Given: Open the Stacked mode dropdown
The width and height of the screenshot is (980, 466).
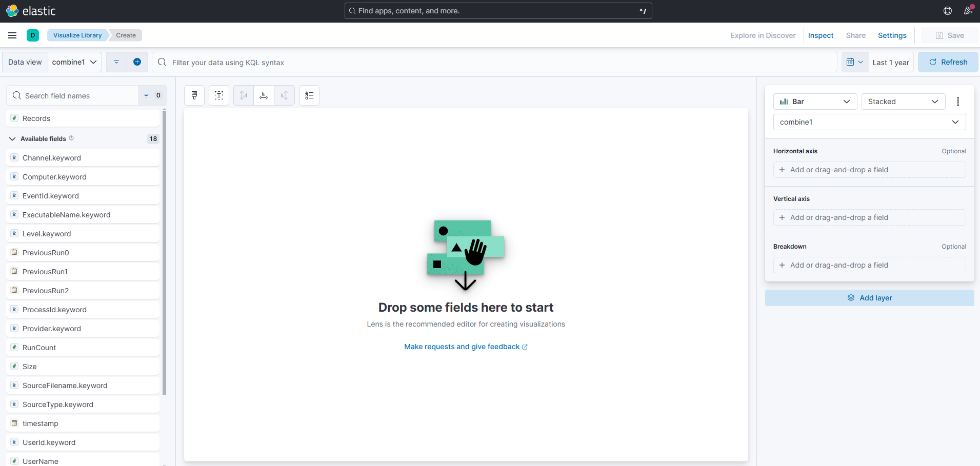Looking at the screenshot, I should (x=903, y=102).
